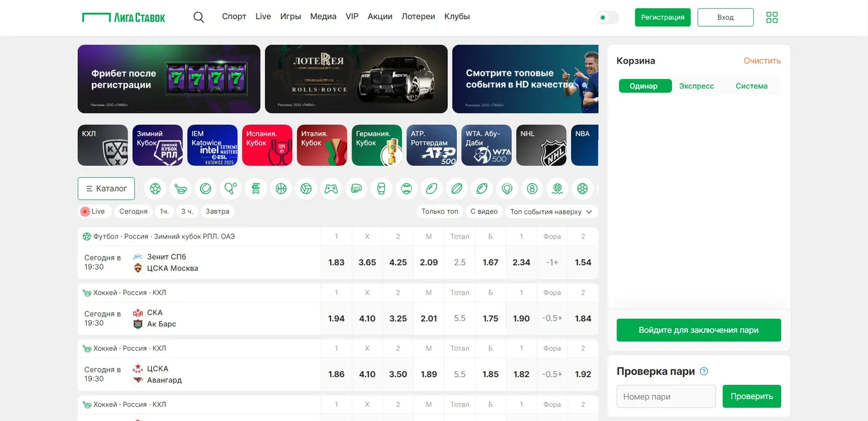The height and width of the screenshot is (421, 868).
Task: Select the basketball sport icon
Action: (281, 189)
